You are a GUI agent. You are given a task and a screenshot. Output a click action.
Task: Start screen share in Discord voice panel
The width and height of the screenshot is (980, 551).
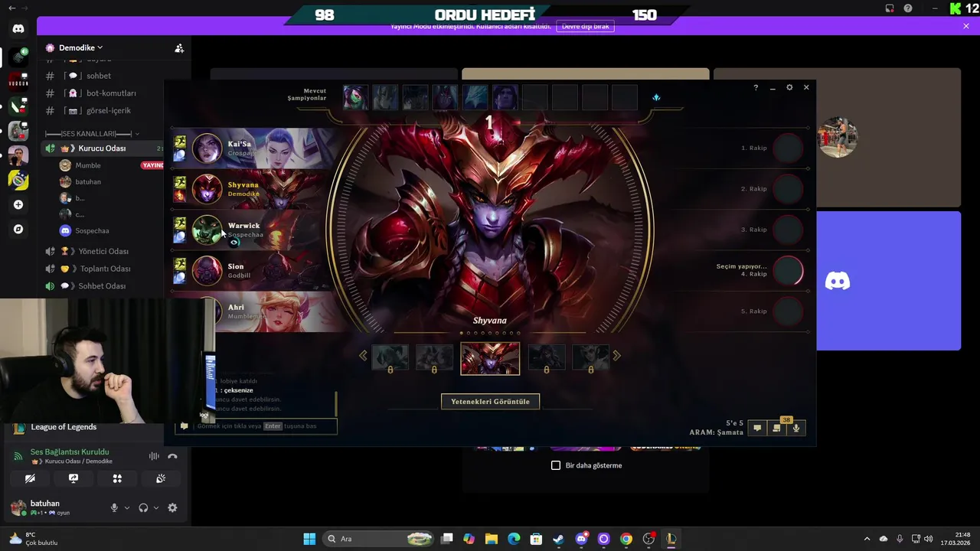click(x=73, y=478)
